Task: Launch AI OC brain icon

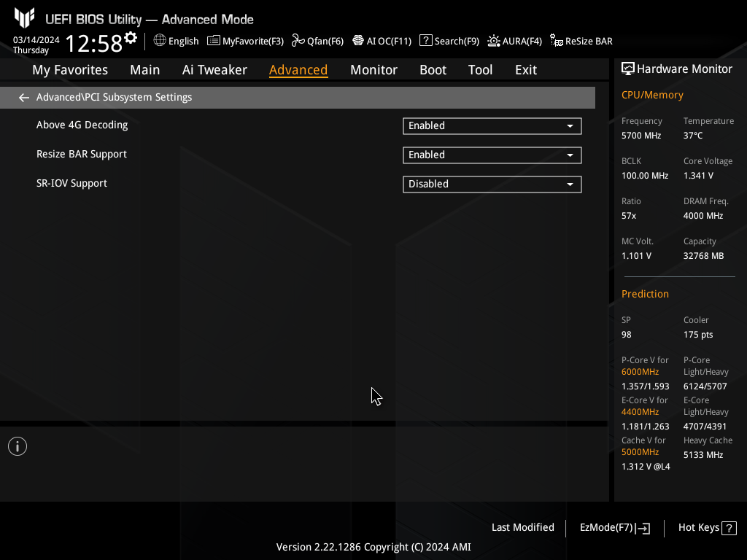Action: tap(357, 41)
